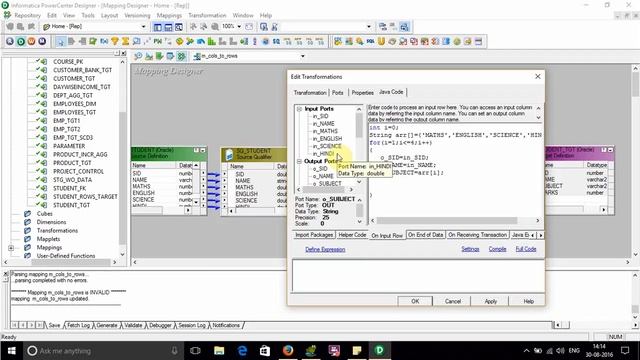Click the arrow pointer selection tool
Screen dimensions: 640x360
(x=60, y=41)
